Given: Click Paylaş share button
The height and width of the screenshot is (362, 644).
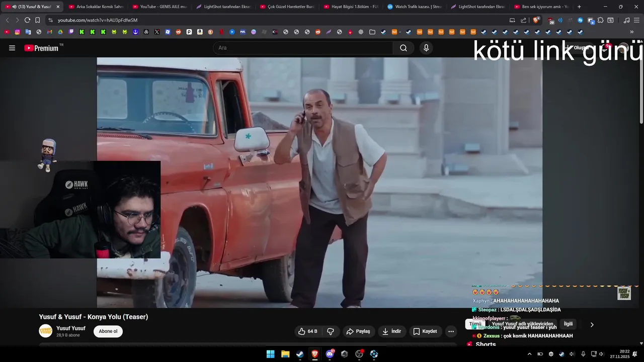Looking at the screenshot, I should pos(358,331).
